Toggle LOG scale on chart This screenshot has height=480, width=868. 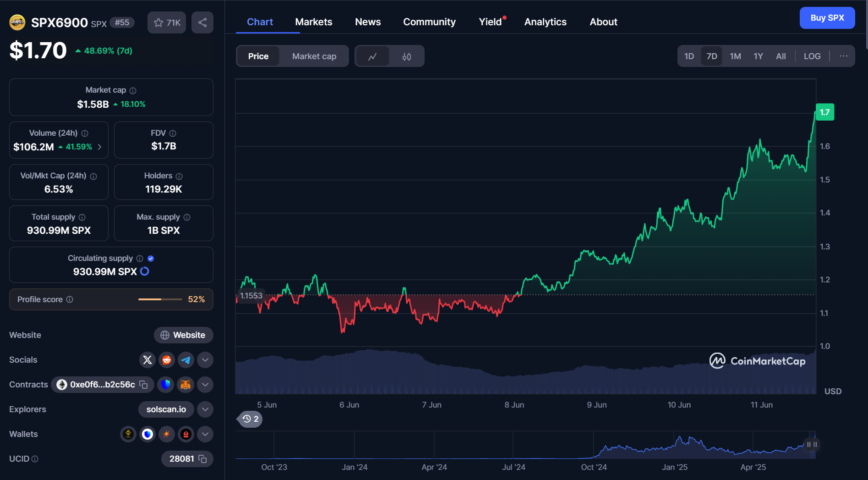point(812,56)
